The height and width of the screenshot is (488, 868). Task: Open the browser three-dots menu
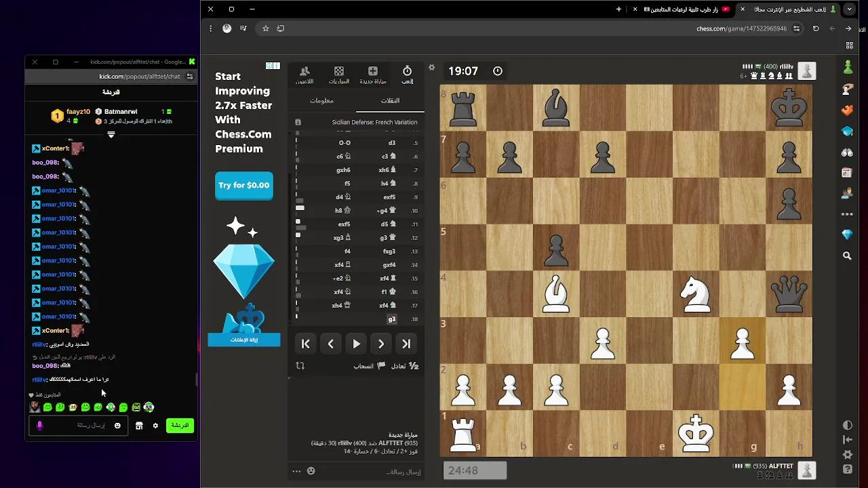[211, 28]
